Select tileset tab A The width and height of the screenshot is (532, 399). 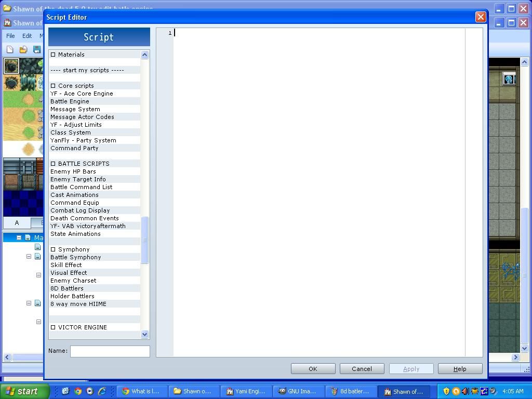(17, 223)
